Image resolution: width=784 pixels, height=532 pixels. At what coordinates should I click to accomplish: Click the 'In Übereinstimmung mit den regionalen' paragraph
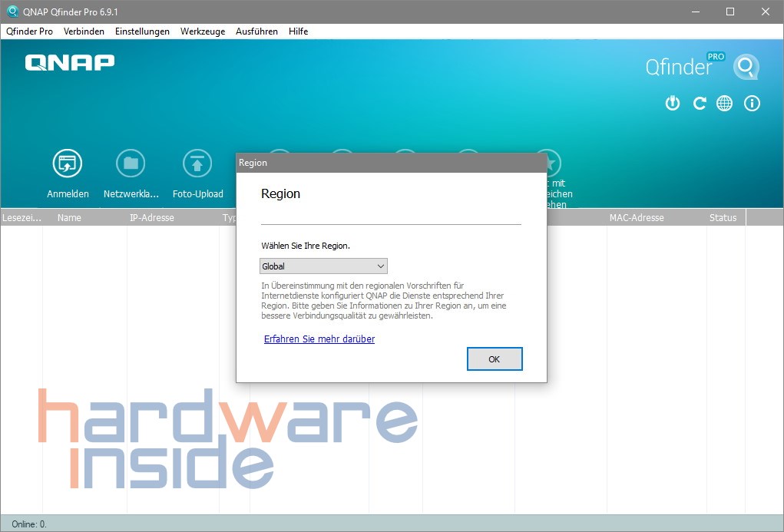tap(383, 300)
